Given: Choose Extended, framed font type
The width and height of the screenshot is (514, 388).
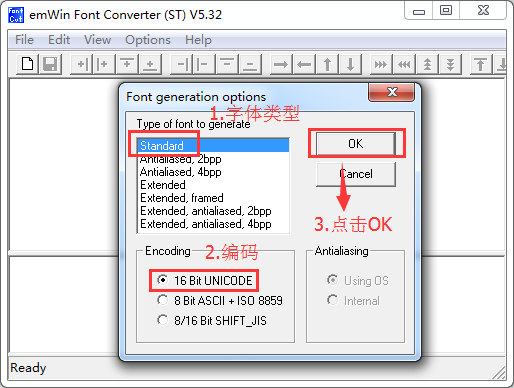Looking at the screenshot, I should click(213, 198).
